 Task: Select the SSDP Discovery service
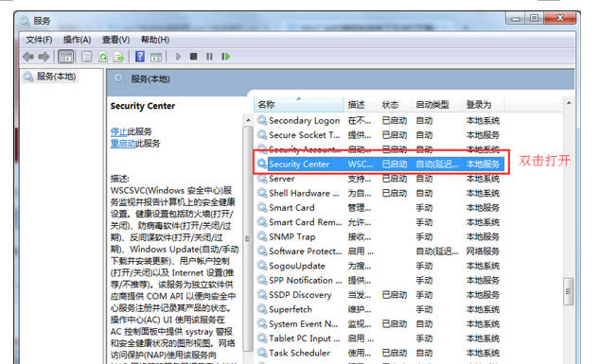coord(300,295)
